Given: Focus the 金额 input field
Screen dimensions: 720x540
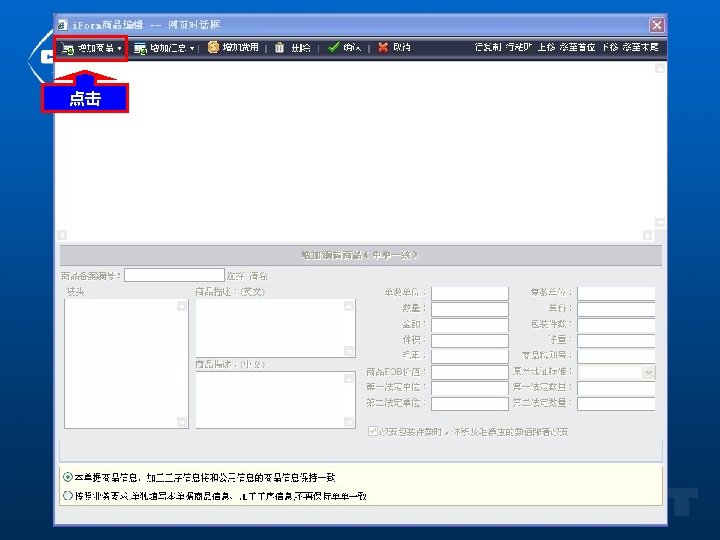Looking at the screenshot, I should [470, 325].
